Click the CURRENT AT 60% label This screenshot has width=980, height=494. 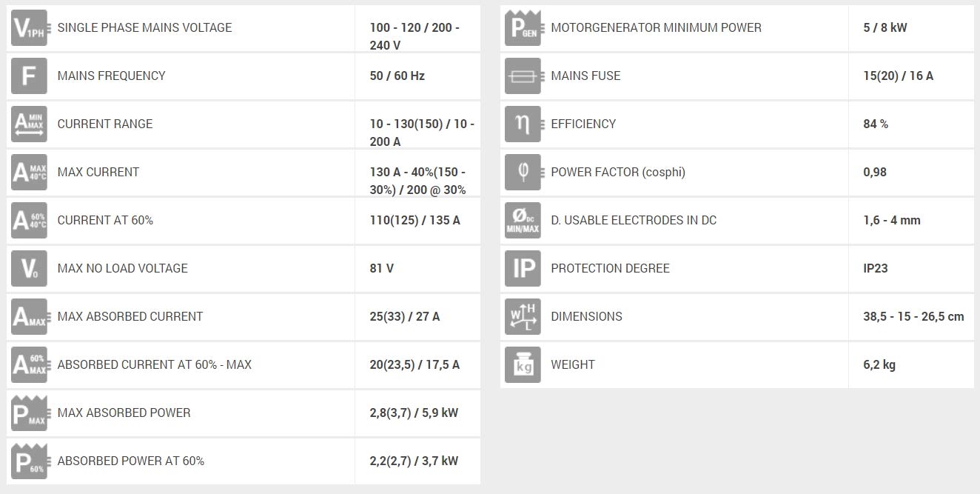(x=105, y=221)
